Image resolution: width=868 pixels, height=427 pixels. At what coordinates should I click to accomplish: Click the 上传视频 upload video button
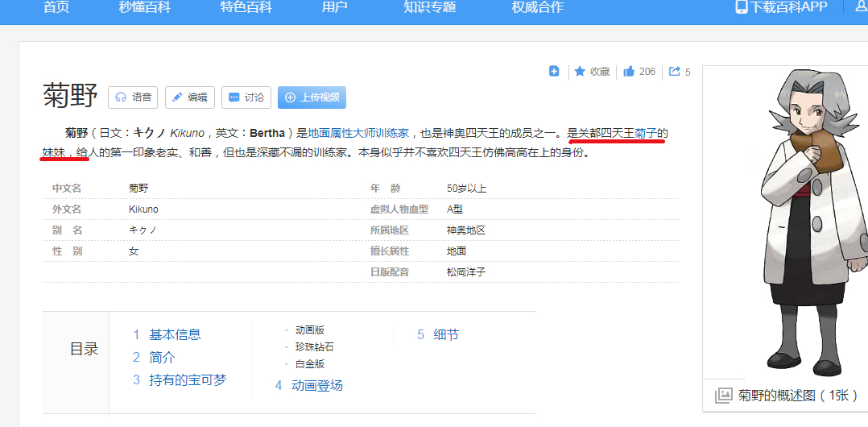click(312, 97)
